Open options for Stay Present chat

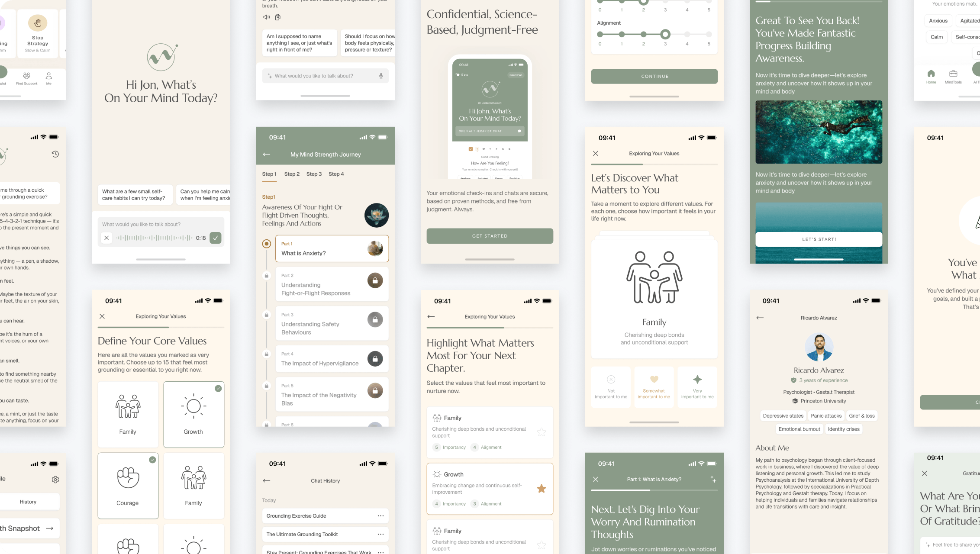coord(380,552)
